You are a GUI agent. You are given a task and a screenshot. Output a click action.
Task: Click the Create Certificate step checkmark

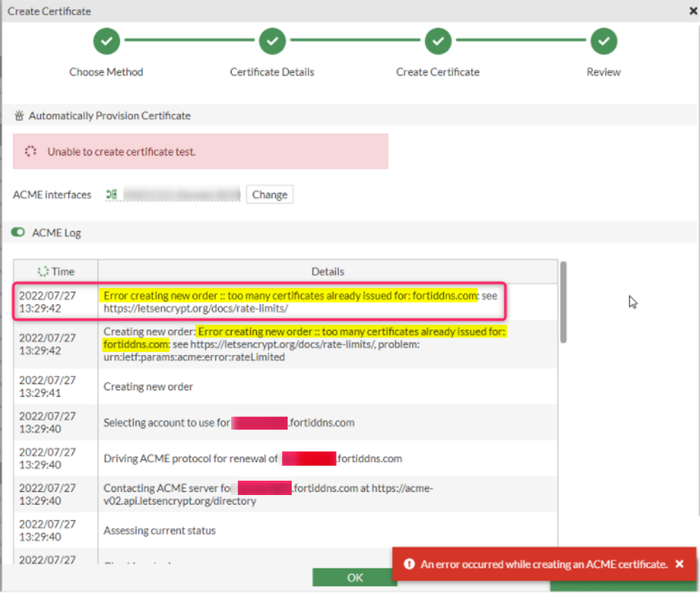438,41
